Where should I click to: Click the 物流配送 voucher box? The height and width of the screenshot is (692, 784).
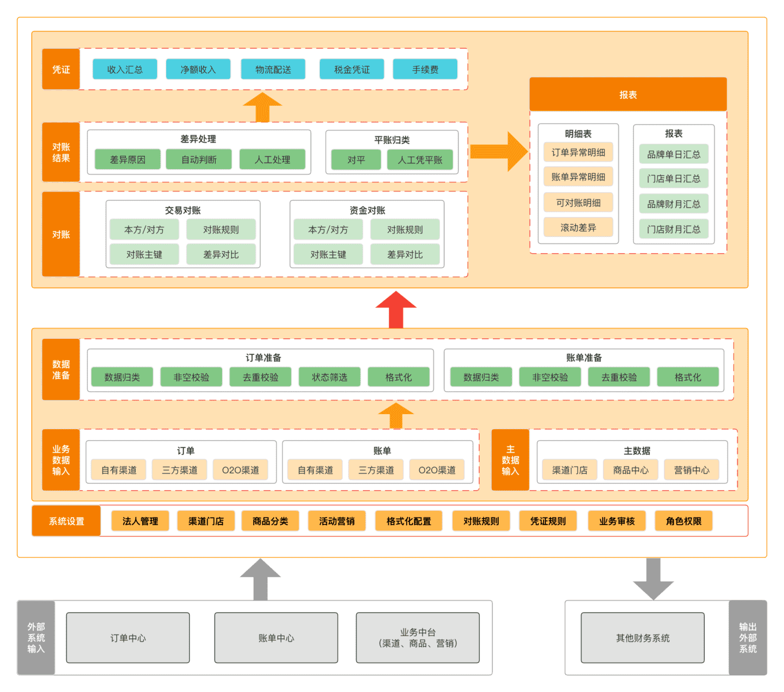[x=273, y=69]
